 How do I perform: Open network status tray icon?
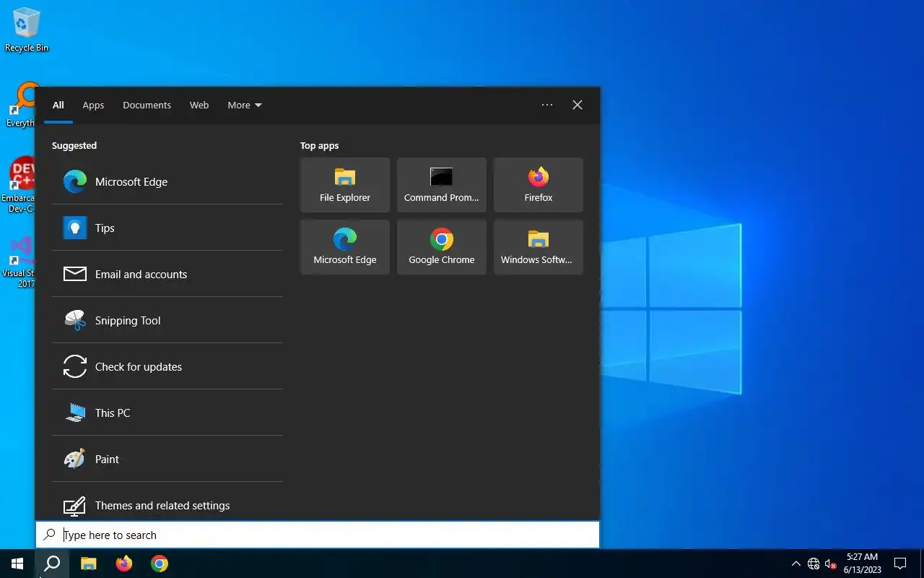(814, 564)
